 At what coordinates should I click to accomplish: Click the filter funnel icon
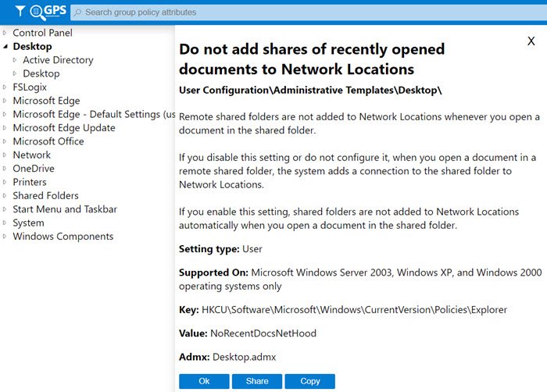(x=19, y=12)
